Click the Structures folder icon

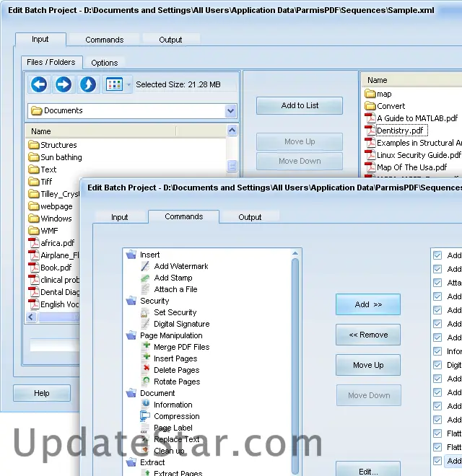[34, 145]
